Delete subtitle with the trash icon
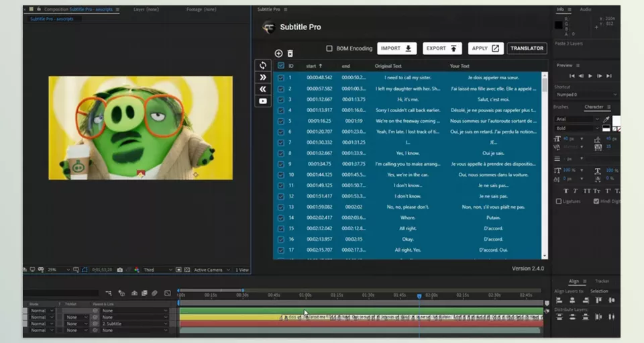This screenshot has width=644, height=343. (x=290, y=54)
